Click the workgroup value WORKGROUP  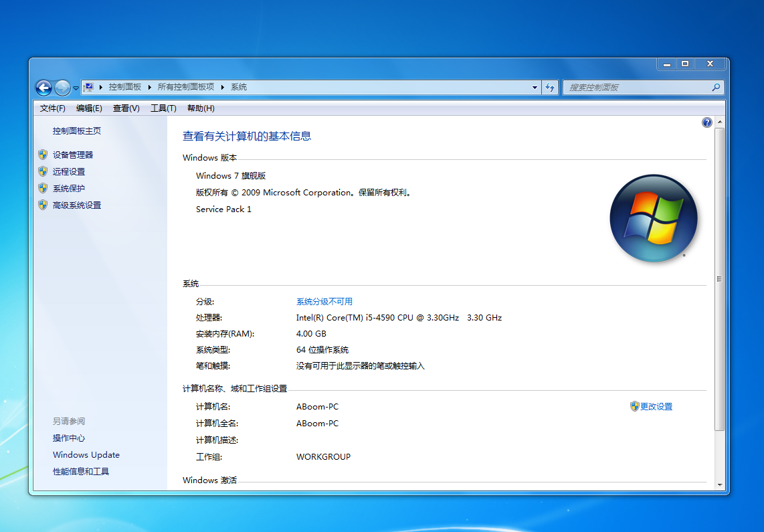pos(324,457)
